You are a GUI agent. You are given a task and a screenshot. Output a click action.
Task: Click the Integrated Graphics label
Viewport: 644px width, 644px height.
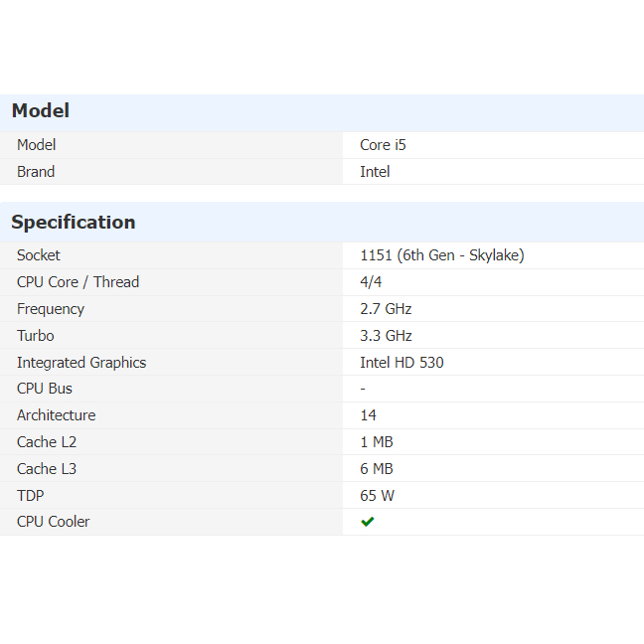click(x=81, y=363)
